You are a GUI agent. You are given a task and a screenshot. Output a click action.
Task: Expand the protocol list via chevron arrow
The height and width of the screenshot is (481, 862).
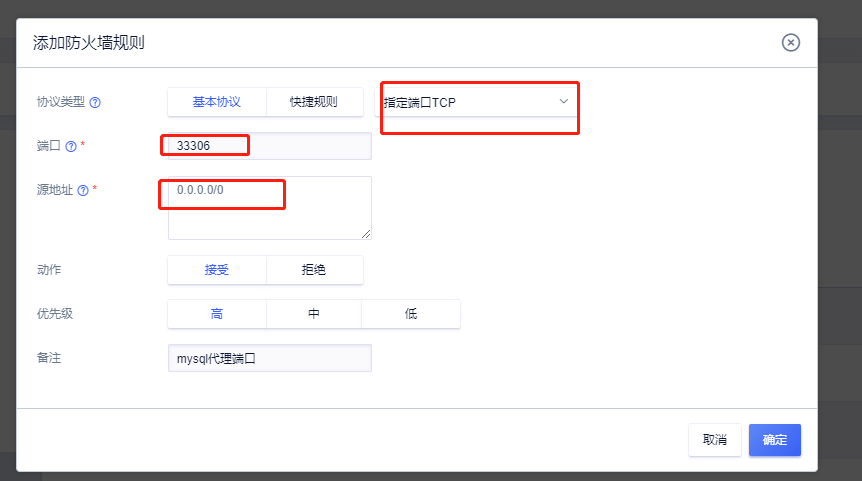coord(563,101)
